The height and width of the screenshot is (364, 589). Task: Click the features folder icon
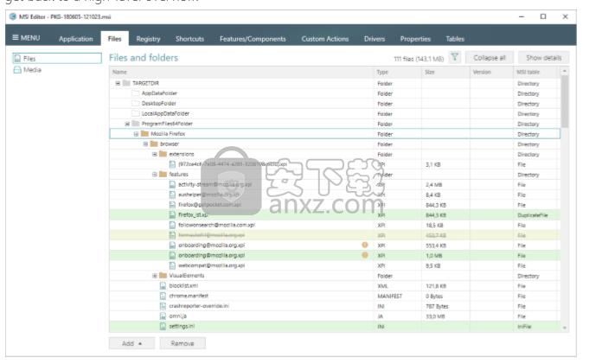tap(163, 175)
